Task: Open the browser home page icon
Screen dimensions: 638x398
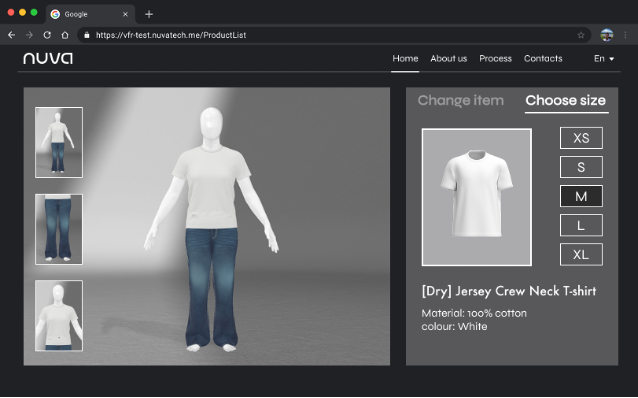Action: point(65,35)
